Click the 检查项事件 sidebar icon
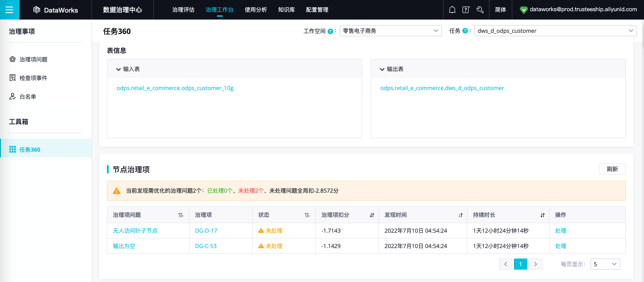 point(12,78)
